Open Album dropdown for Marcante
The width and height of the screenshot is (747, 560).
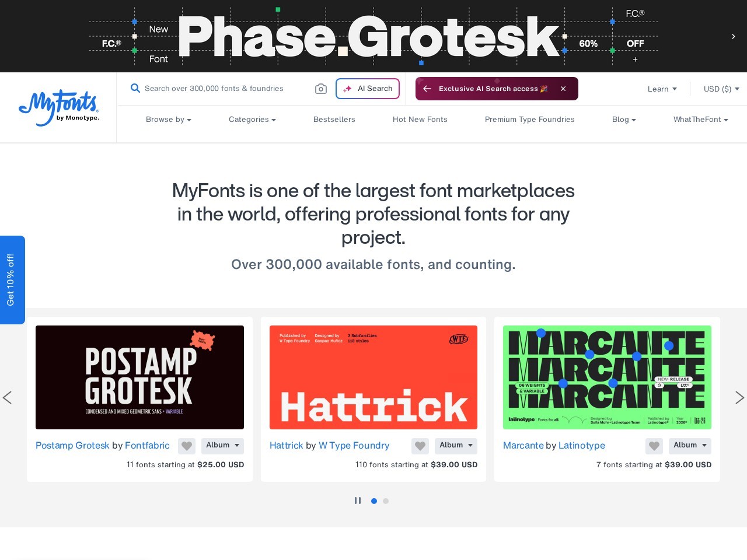pos(690,446)
